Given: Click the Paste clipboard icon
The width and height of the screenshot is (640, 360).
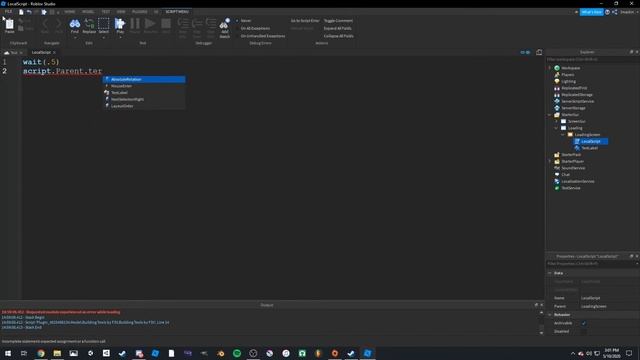Looking at the screenshot, I should pyautogui.click(x=9, y=25).
